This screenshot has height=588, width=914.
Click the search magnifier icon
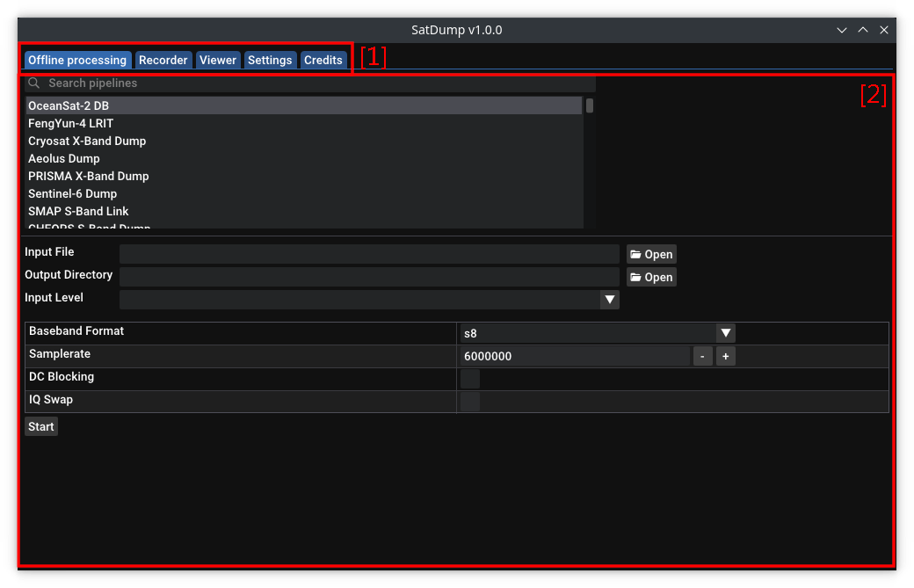click(33, 83)
